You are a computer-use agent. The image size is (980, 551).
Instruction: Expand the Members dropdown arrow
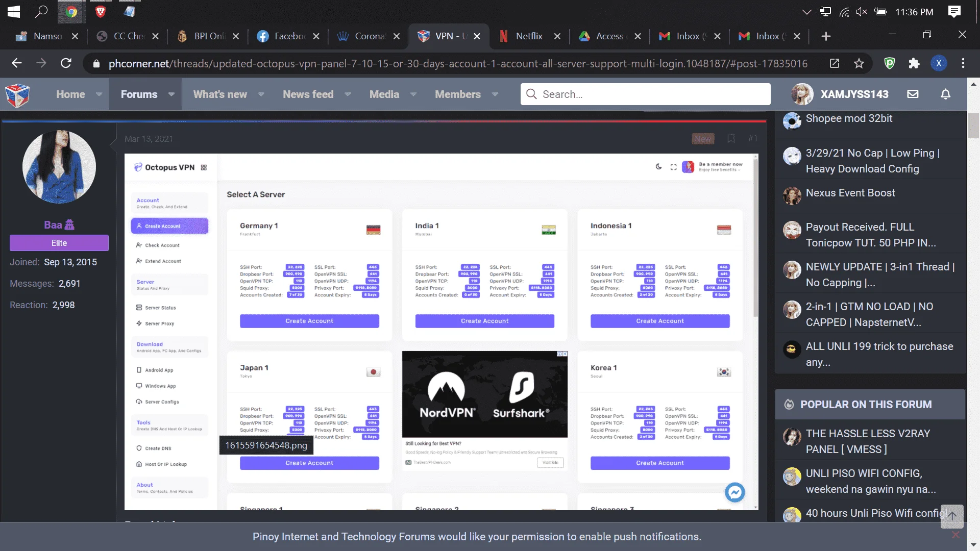(x=495, y=94)
